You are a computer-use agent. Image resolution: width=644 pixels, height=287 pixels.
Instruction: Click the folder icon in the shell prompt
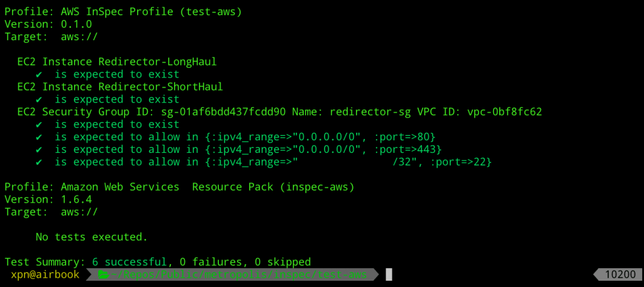[103, 274]
